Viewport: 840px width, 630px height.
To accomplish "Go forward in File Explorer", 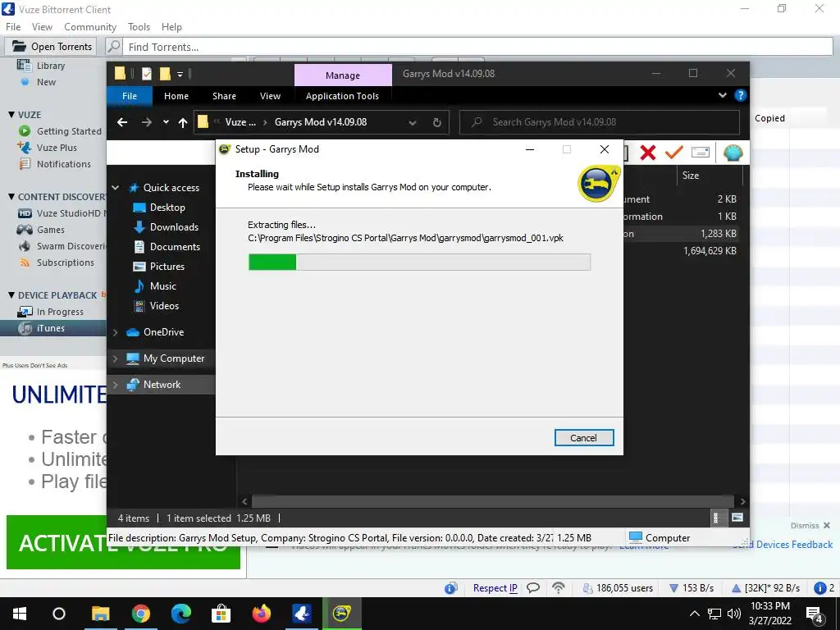I will (x=146, y=123).
